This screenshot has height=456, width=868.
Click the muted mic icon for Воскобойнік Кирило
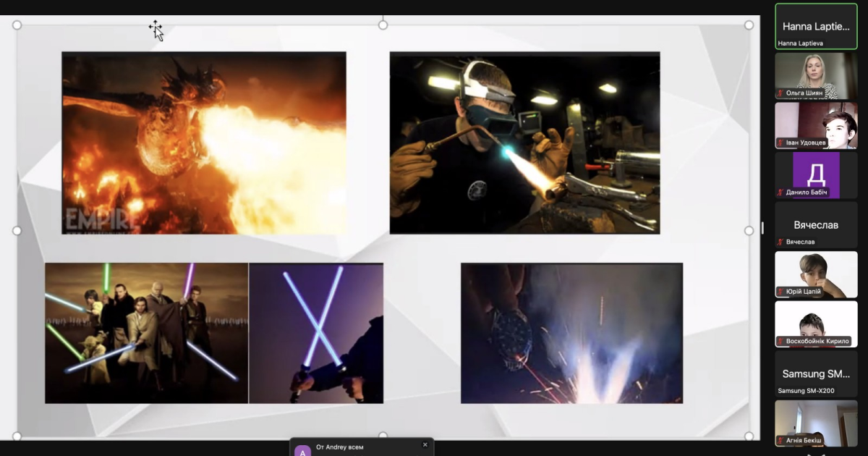point(781,341)
